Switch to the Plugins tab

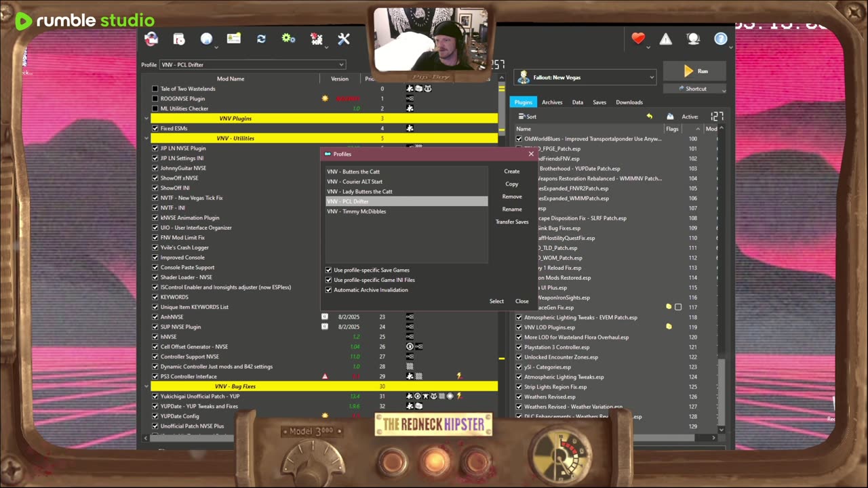[523, 102]
